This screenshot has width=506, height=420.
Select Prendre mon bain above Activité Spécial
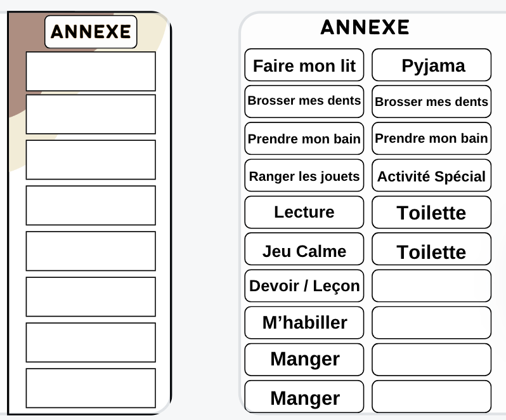coord(431,138)
